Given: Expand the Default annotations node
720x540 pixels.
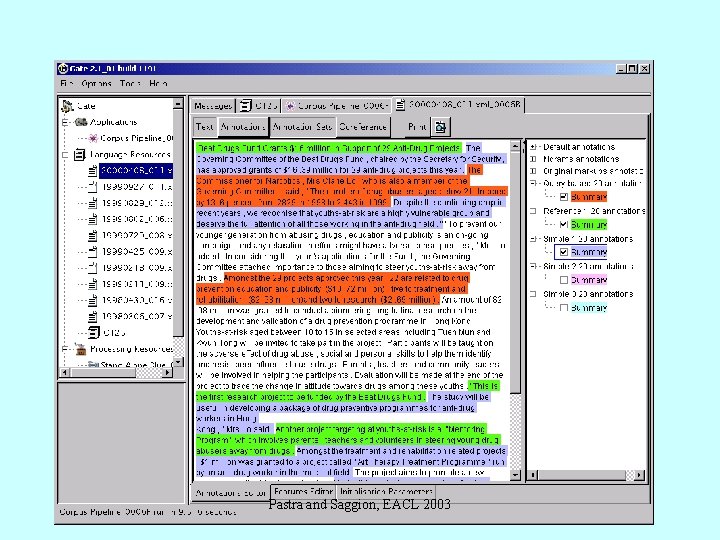Looking at the screenshot, I should [x=533, y=147].
